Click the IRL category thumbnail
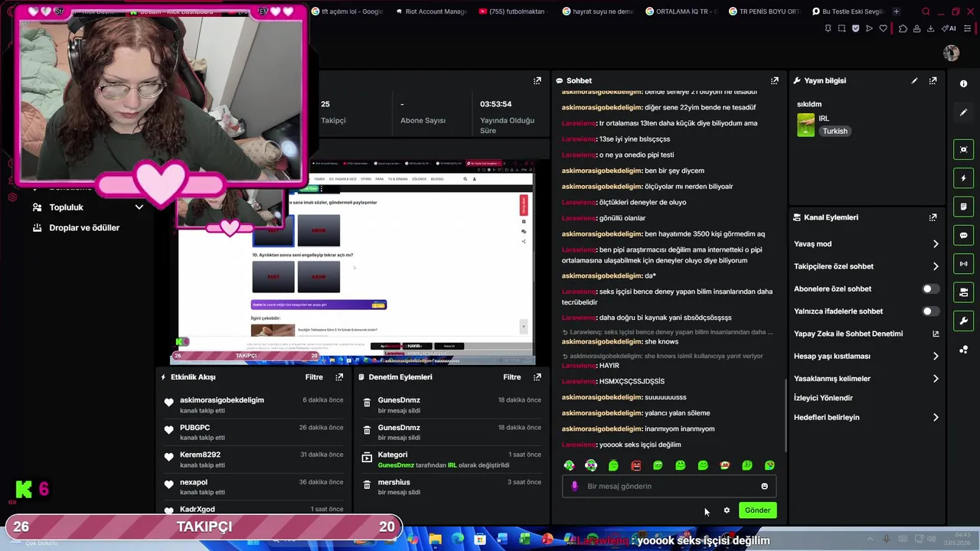Screen dimensions: 980x551 coord(805,125)
